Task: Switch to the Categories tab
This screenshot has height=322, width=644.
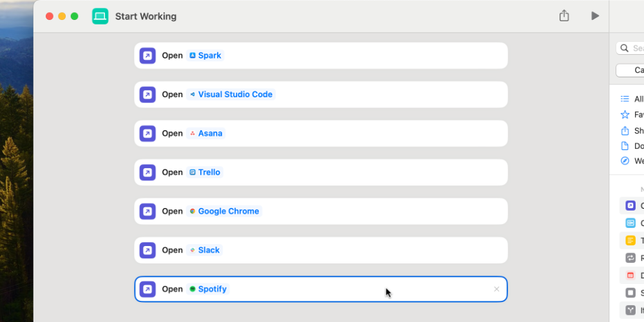Action: click(630, 70)
